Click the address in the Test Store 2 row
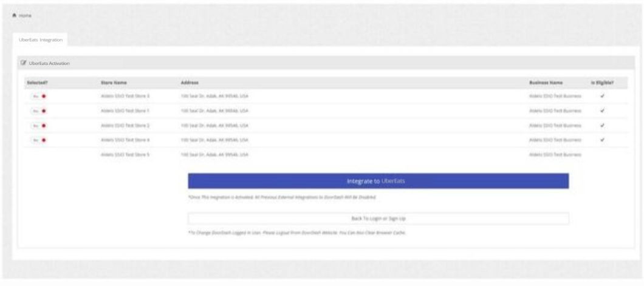This screenshot has width=644, height=286. click(214, 126)
